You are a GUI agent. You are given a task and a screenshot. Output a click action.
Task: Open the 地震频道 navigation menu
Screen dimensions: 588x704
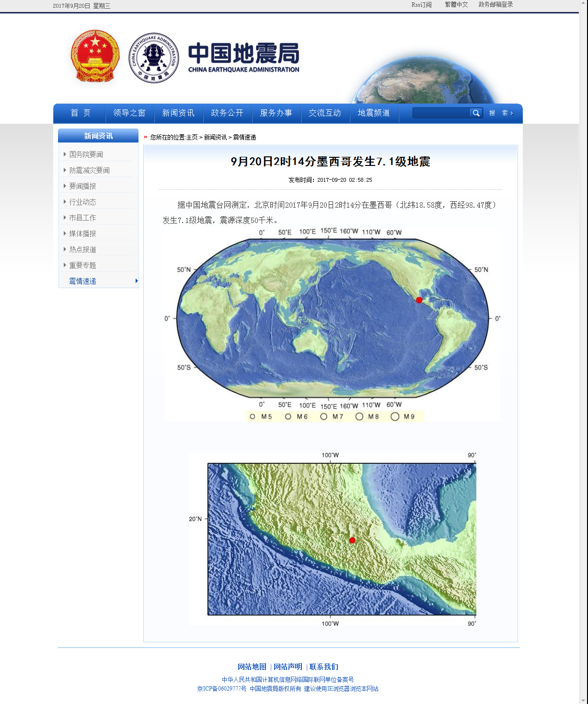[374, 113]
